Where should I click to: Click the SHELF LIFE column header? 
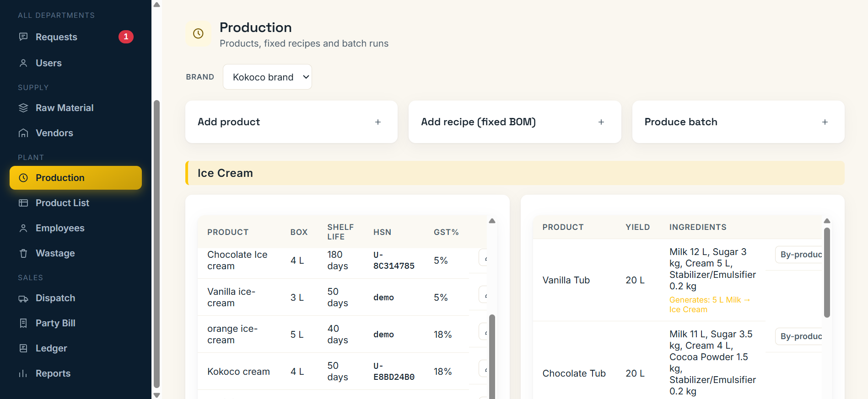coord(340,232)
